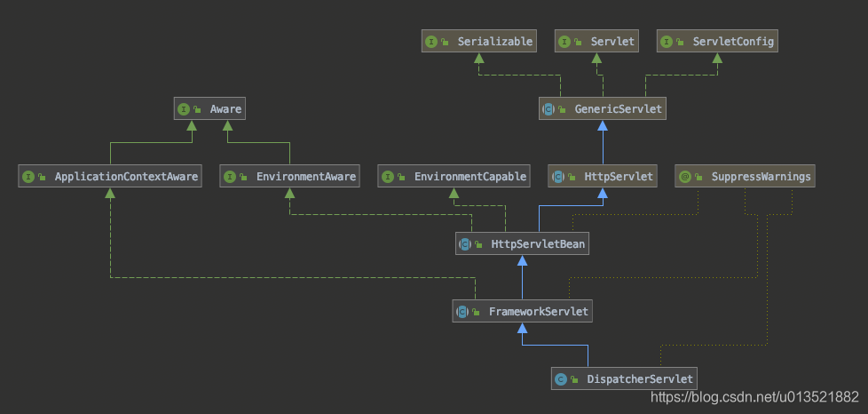
Task: Select the EnvironmentCapable label text
Action: 470,177
